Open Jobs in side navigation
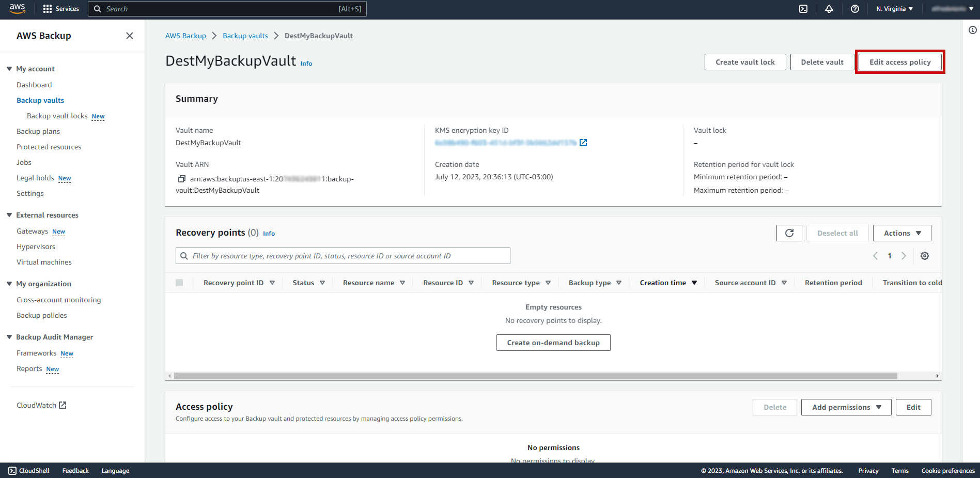This screenshot has width=980, height=478. pos(24,162)
